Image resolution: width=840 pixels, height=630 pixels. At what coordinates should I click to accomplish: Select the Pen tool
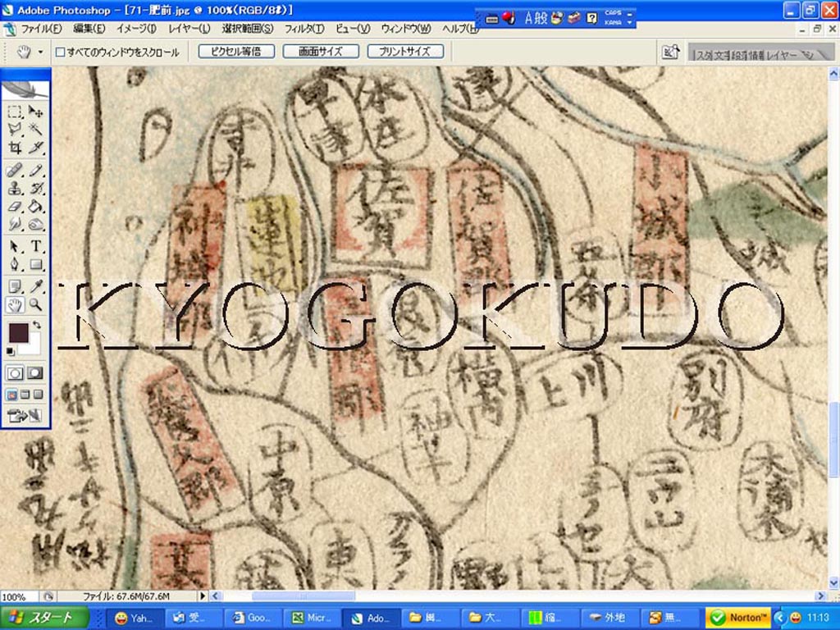(x=15, y=264)
